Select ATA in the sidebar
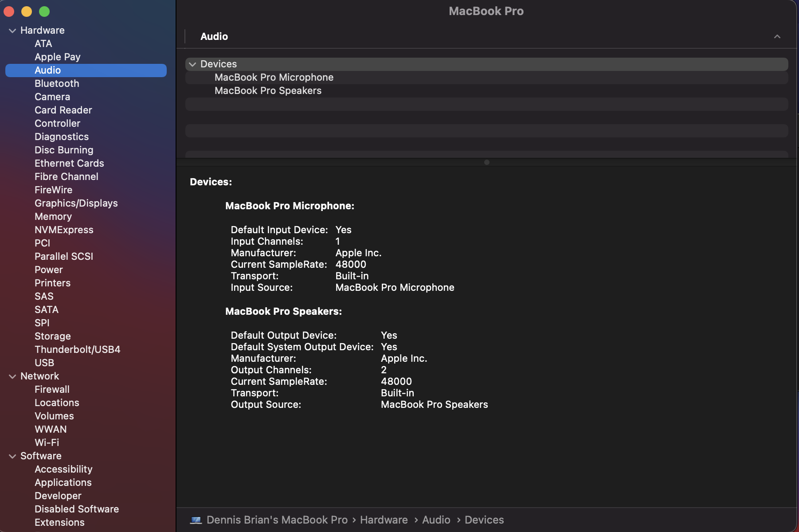Screen dimensions: 799x532 pos(43,43)
